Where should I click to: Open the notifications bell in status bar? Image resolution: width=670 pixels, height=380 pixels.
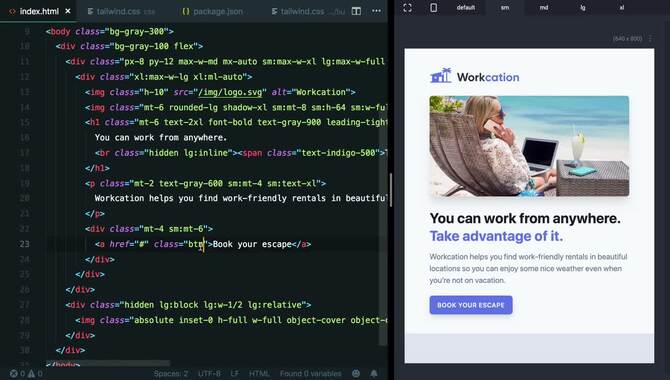point(374,374)
